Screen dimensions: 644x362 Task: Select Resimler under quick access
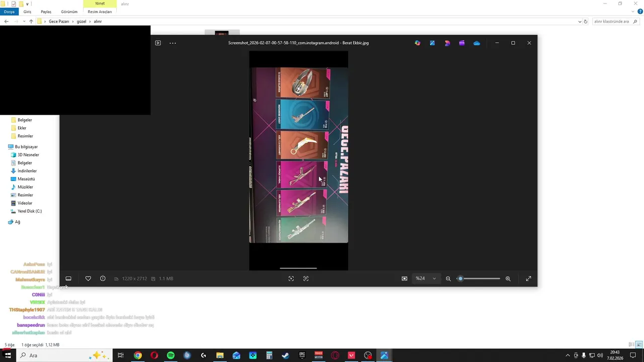click(x=25, y=136)
